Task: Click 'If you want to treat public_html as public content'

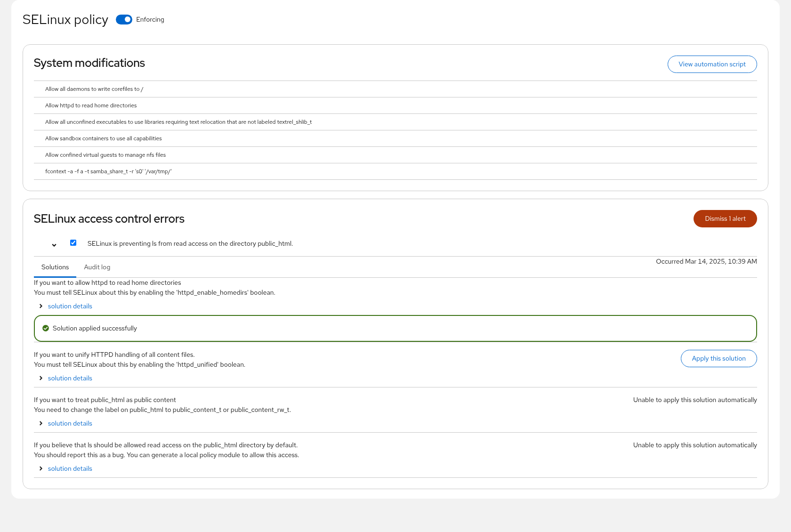Action: 105,400
